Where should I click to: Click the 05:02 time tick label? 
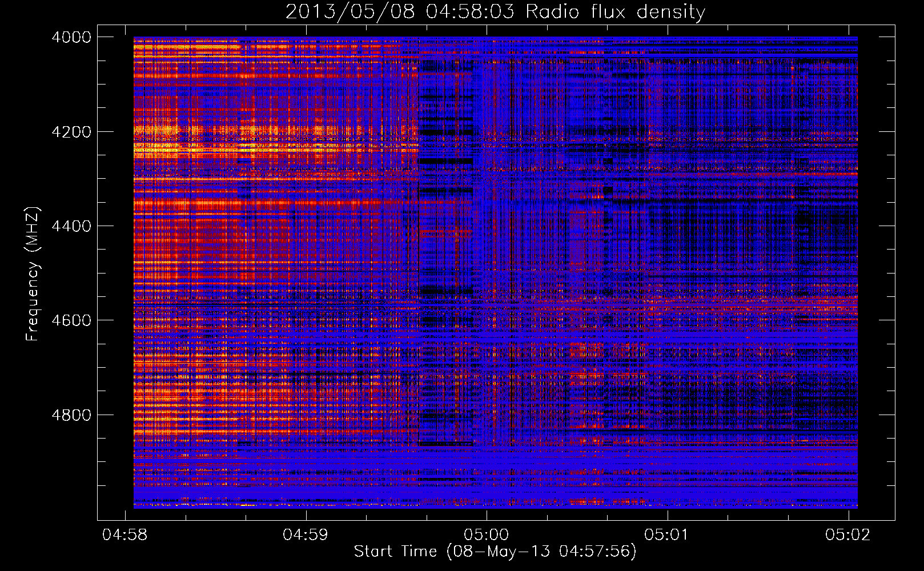pyautogui.click(x=848, y=534)
